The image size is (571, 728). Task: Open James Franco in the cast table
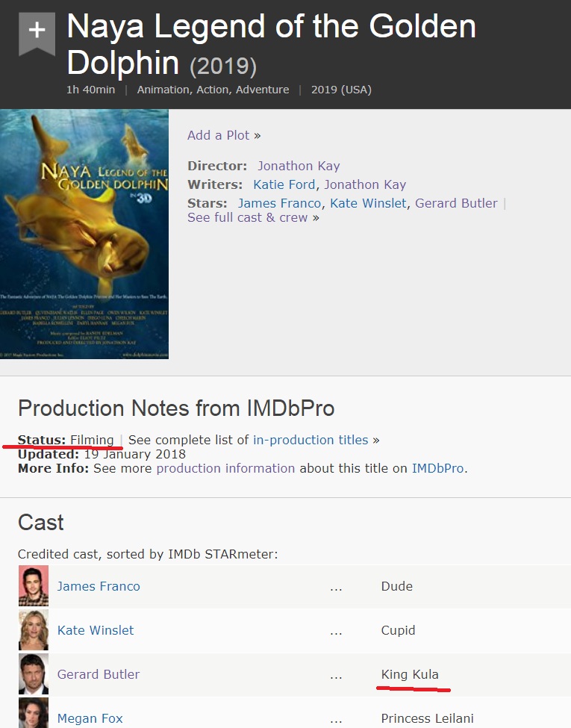[99, 586]
